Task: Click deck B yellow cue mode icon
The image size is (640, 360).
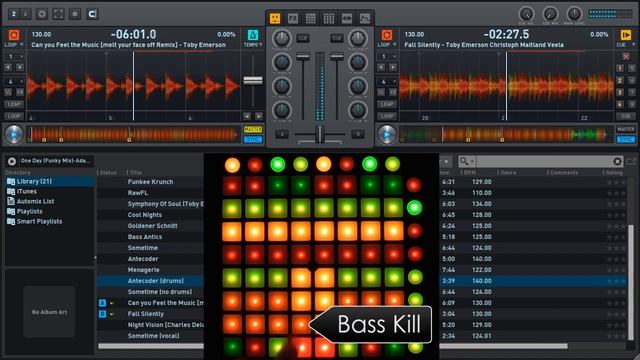Action: coord(625,35)
